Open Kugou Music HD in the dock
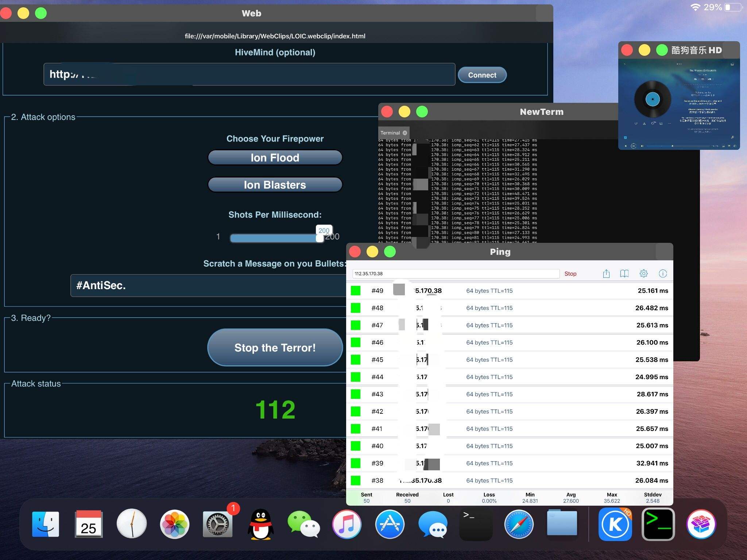 [x=615, y=524]
